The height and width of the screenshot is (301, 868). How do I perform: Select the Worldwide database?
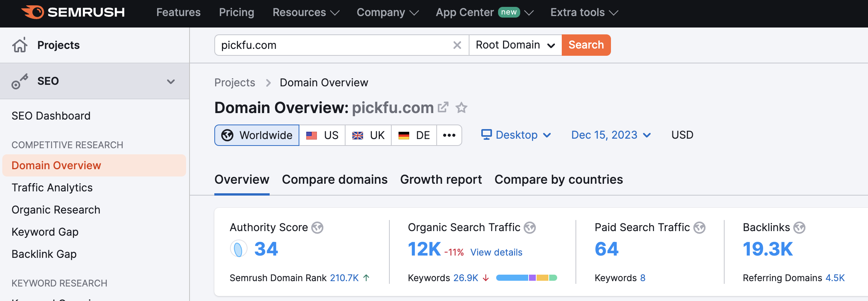coord(257,135)
